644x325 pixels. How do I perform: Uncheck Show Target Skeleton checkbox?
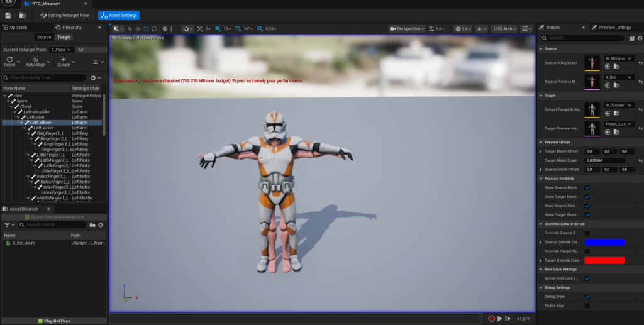587,215
